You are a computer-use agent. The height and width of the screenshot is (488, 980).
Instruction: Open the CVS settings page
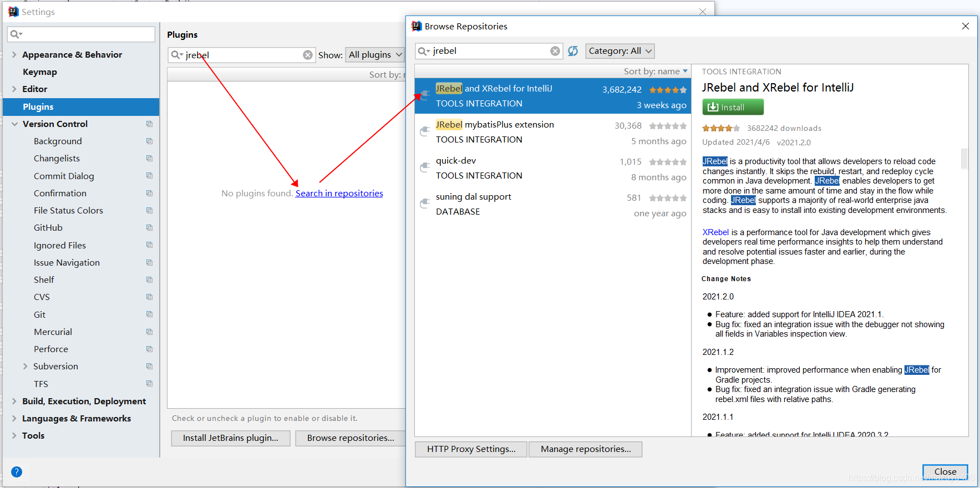(42, 297)
